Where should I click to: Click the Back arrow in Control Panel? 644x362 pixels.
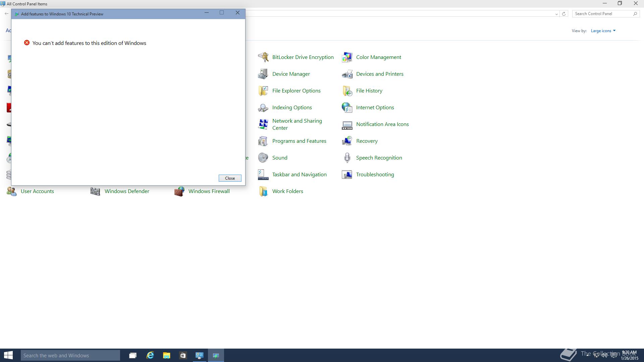point(6,14)
